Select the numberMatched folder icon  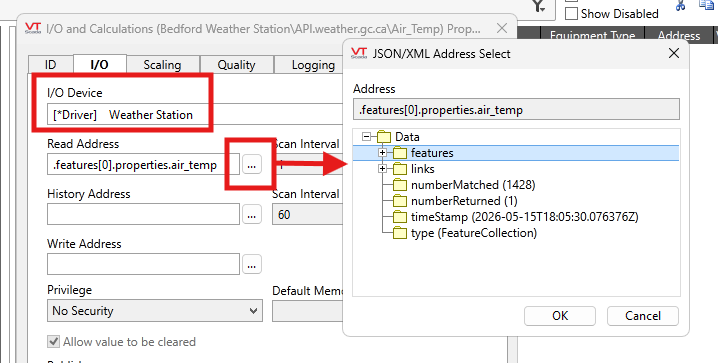(400, 185)
